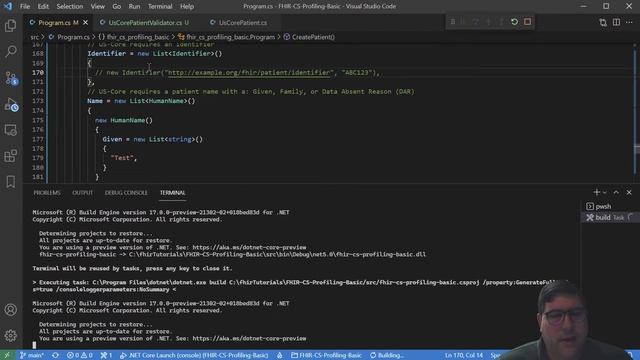The height and width of the screenshot is (360, 640).
Task: Switch to the OUTPUT panel tab
Action: click(x=82, y=193)
